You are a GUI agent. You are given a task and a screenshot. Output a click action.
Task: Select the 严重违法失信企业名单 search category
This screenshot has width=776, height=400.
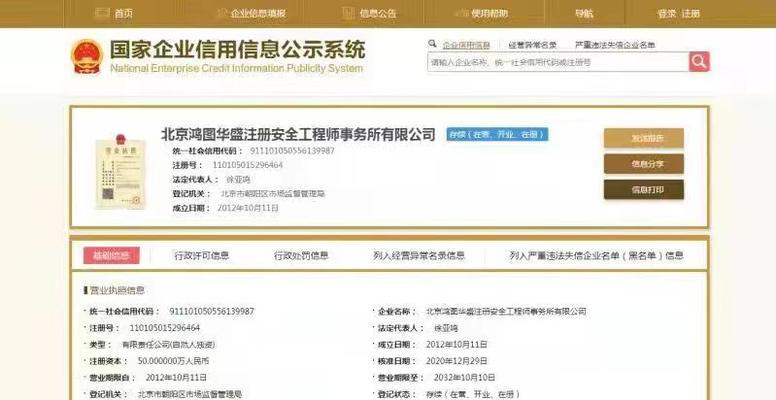coord(615,45)
